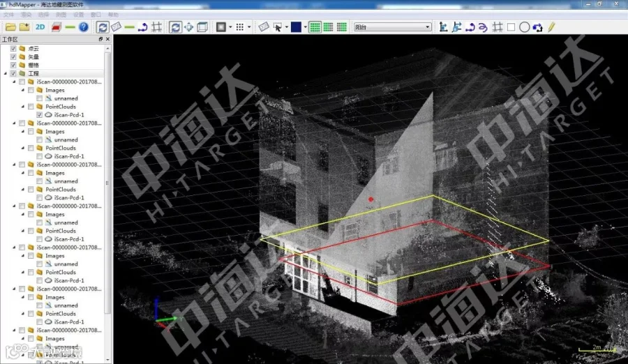
Task: Select the arrow selection cursor tool
Action: pos(277,27)
